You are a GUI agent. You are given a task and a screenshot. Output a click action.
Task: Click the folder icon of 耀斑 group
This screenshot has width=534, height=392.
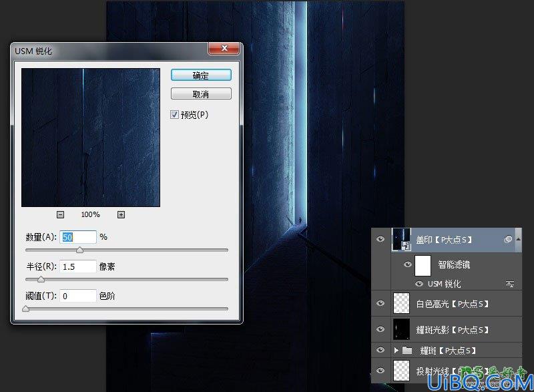point(407,350)
